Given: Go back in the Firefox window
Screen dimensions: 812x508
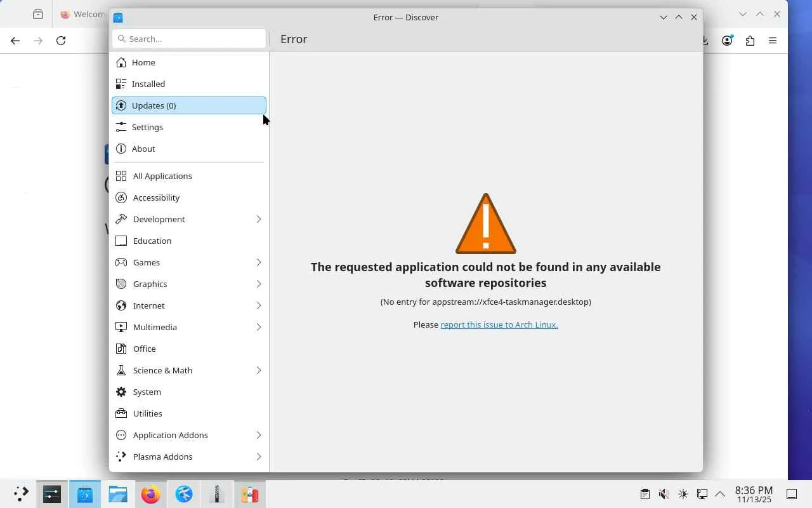Looking at the screenshot, I should pos(15,41).
